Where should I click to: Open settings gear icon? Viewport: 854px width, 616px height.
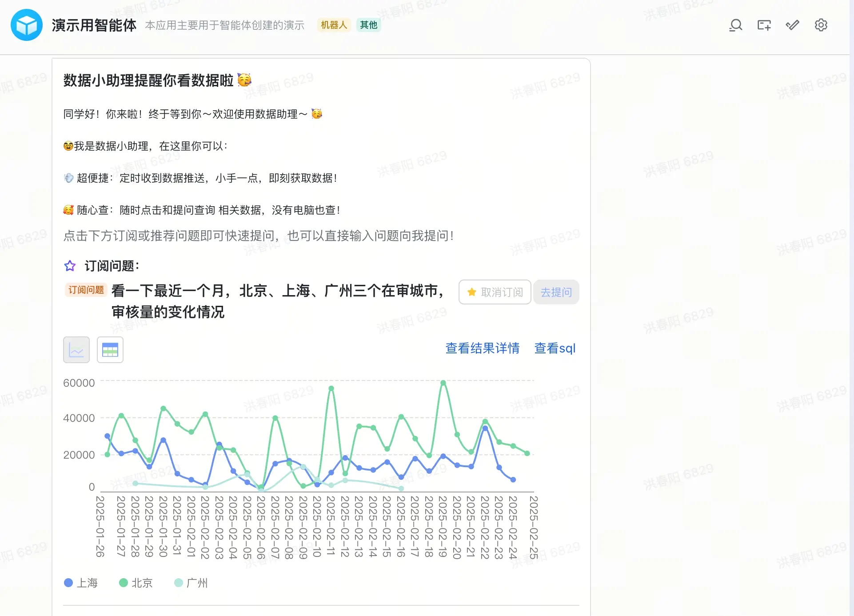(x=821, y=25)
